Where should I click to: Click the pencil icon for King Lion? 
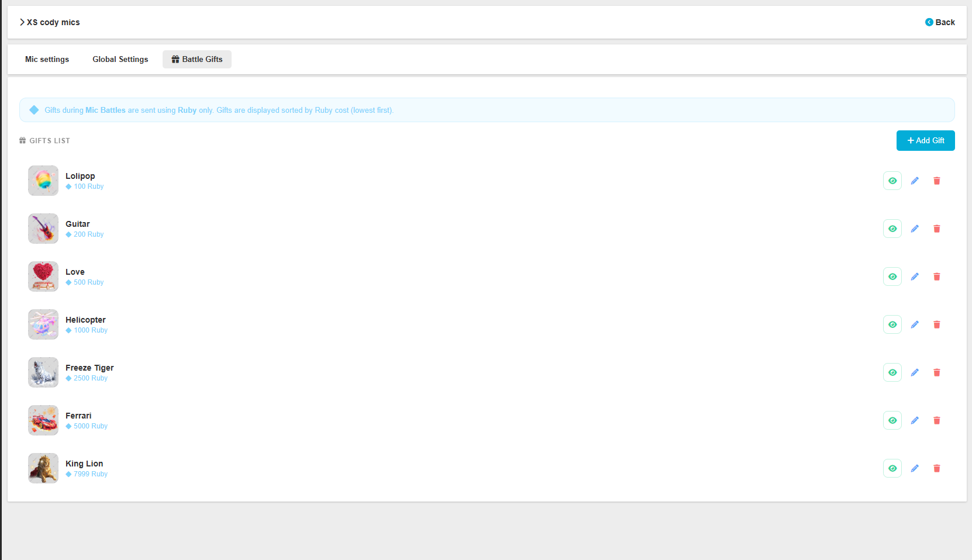pyautogui.click(x=915, y=468)
